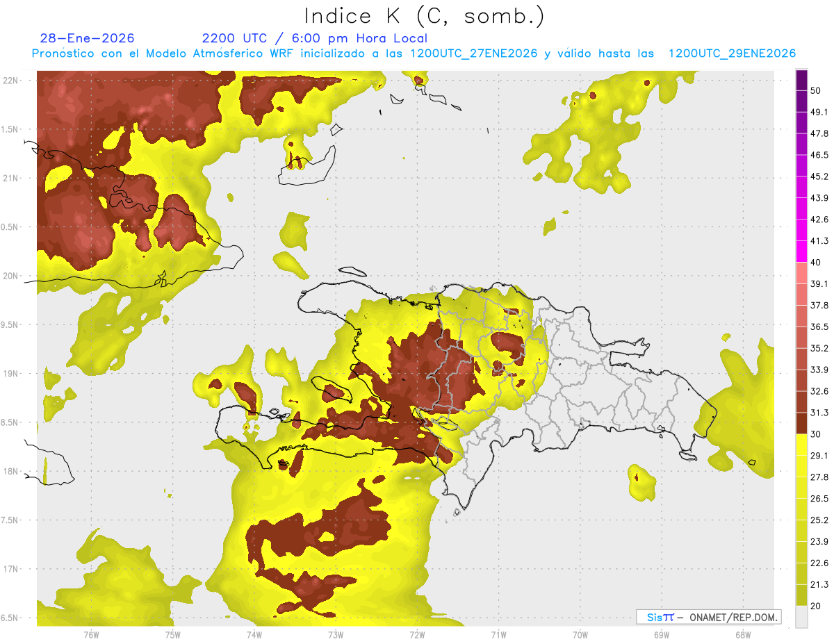Click the initialization stamp "1200UTC_27ENE2026"
Screen dimensions: 834x644
tap(474, 53)
